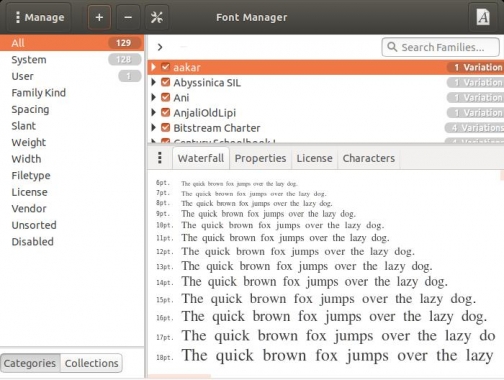Switch to the Characters tab

coord(369,158)
